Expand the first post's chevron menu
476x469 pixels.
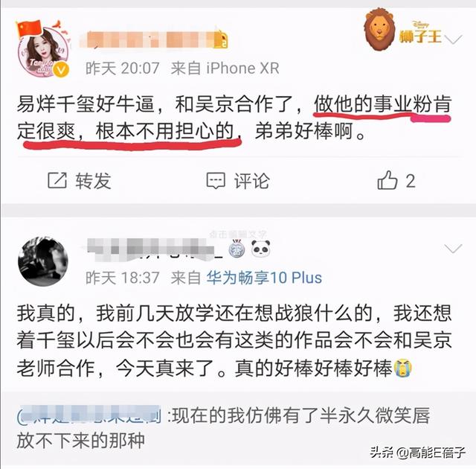(x=454, y=39)
